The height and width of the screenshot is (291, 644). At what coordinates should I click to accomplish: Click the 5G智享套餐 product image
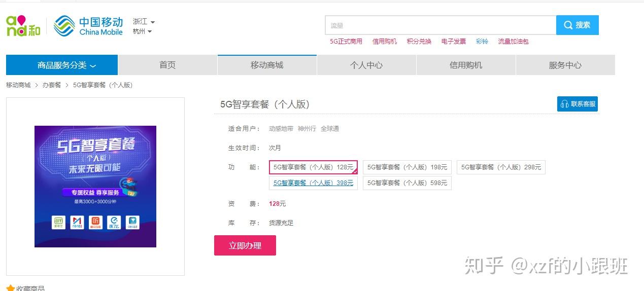point(95,187)
